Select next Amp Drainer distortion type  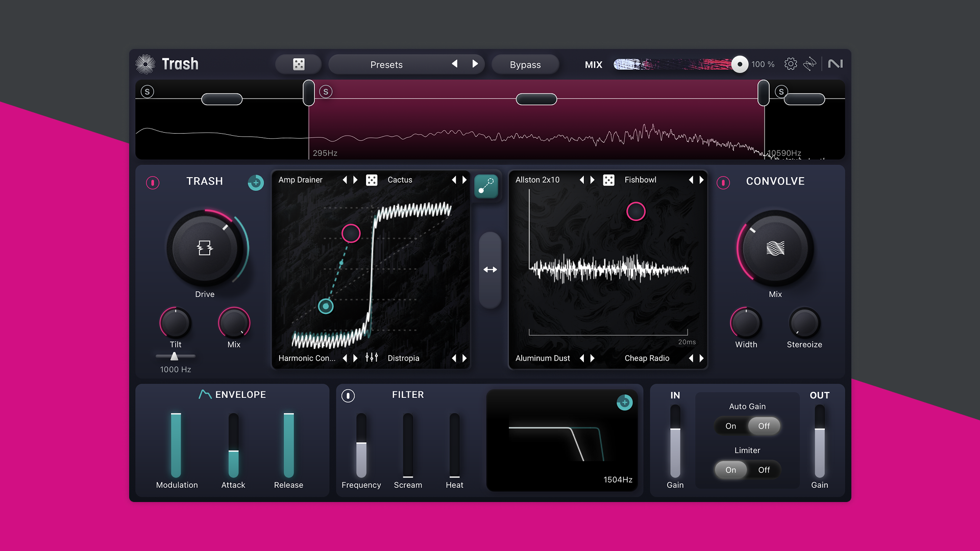pos(356,180)
